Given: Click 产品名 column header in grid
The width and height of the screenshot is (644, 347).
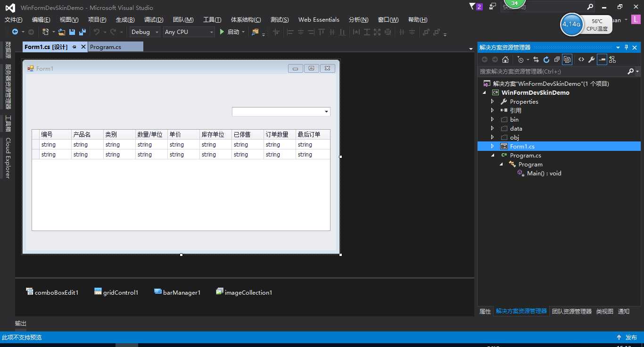Looking at the screenshot, I should pyautogui.click(x=88, y=134).
